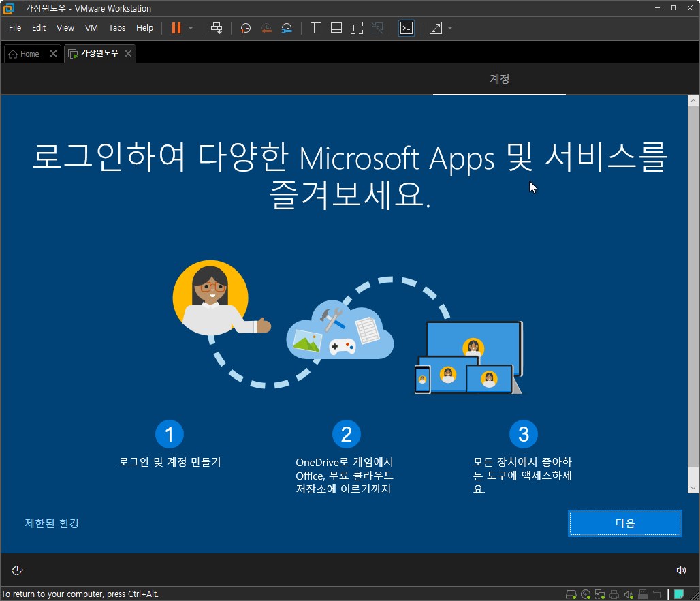Viewport: 700px width, 601px height.
Task: Enter full screen mode
Action: tap(357, 28)
